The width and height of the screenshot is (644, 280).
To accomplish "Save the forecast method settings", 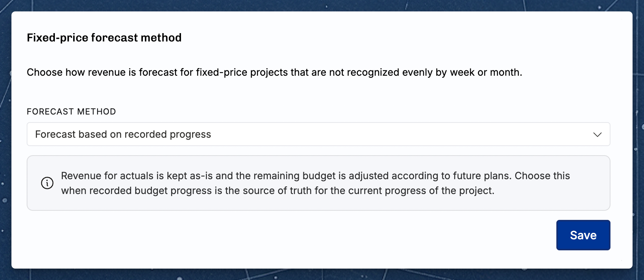I will coord(583,235).
